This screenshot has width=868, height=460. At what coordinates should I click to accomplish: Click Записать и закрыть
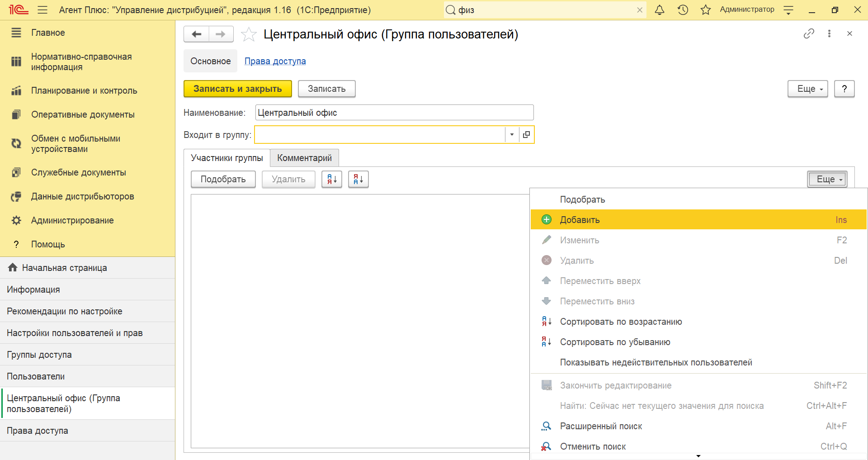[238, 89]
